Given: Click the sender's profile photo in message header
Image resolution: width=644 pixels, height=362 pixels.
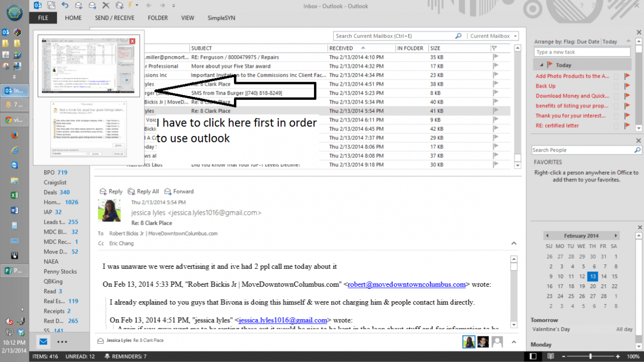Looking at the screenshot, I should pos(110,210).
